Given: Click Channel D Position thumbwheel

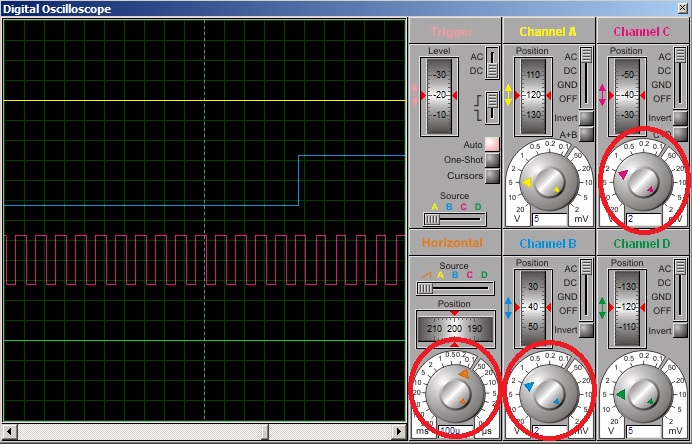Looking at the screenshot, I should click(x=627, y=308).
